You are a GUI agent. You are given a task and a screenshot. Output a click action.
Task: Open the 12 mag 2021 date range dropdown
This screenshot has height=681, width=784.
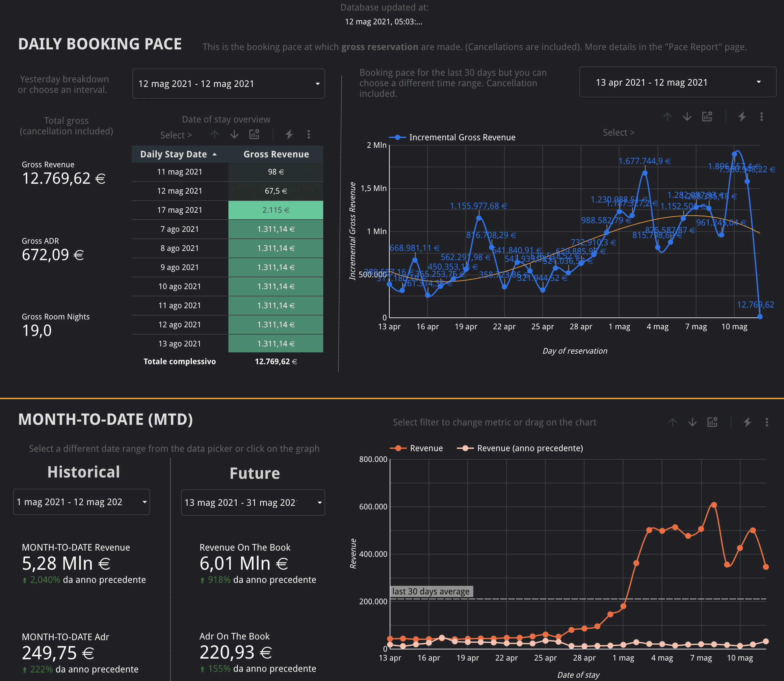[x=228, y=84]
